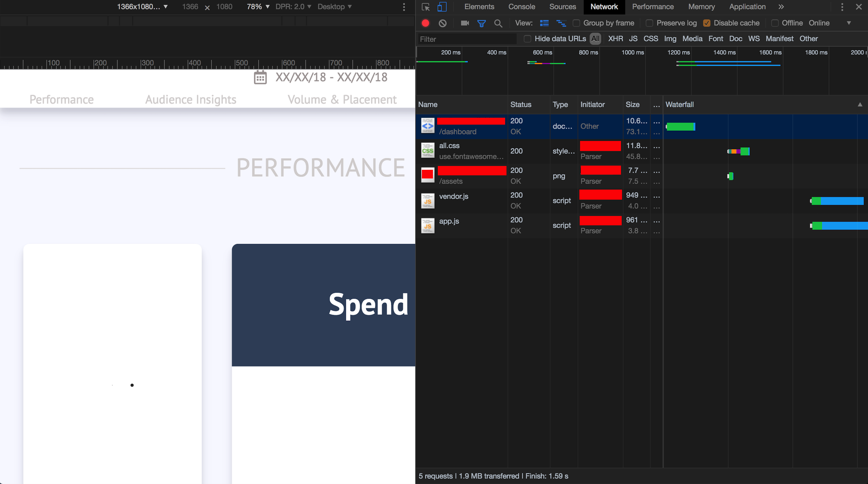Switch to the Console tab
868x484 pixels.
tap(521, 7)
